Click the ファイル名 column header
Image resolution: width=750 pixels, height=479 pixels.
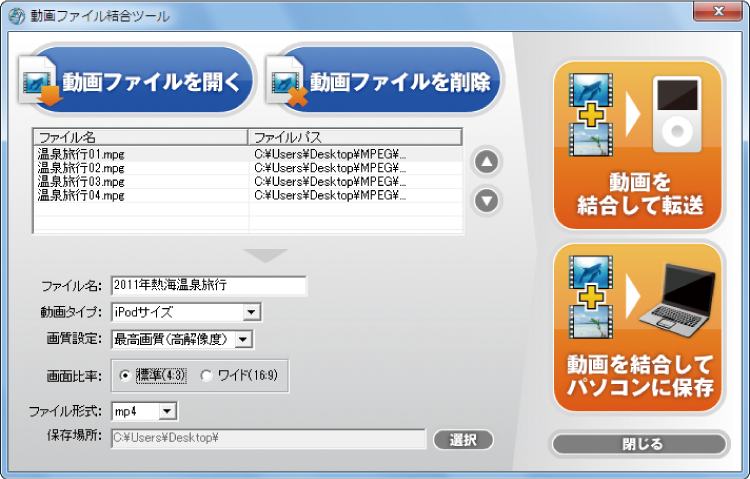(140, 136)
